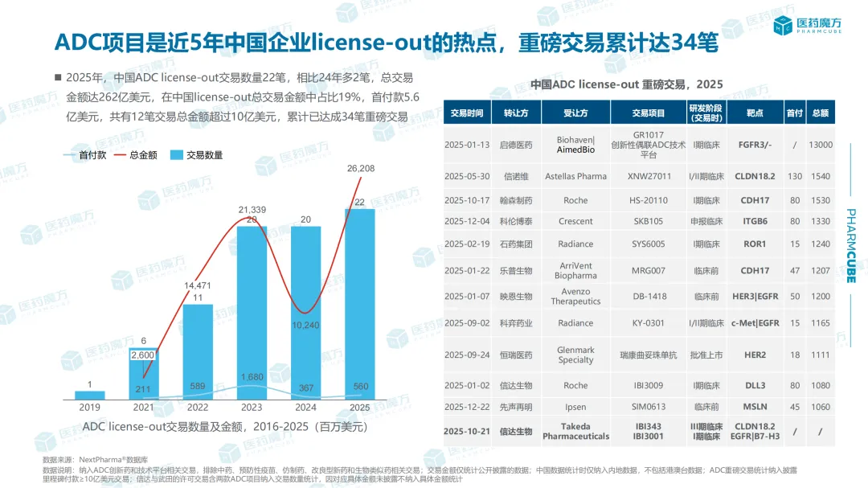
Task: Select the 靶点 column header
Action: (755, 113)
